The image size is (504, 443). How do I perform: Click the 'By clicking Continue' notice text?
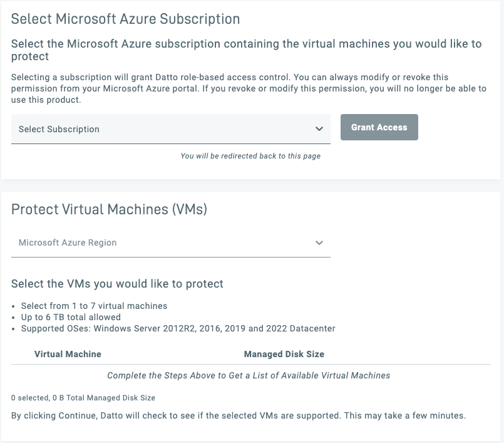click(x=239, y=415)
